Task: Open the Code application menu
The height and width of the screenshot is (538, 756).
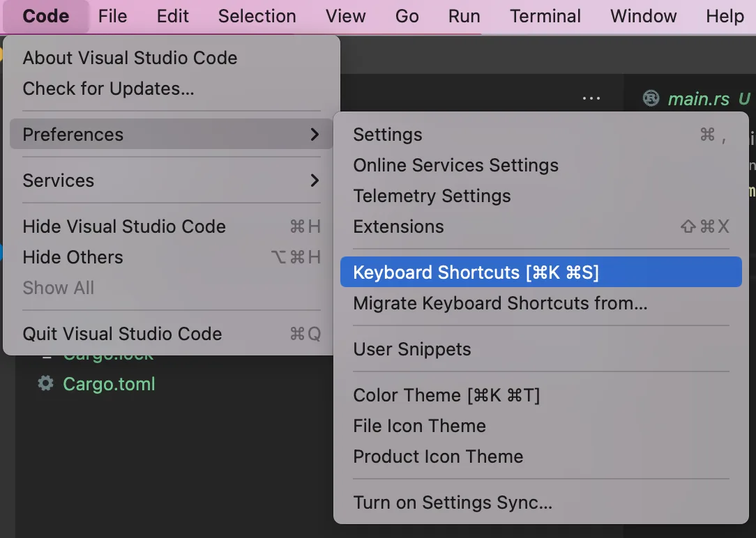Action: pyautogui.click(x=46, y=16)
